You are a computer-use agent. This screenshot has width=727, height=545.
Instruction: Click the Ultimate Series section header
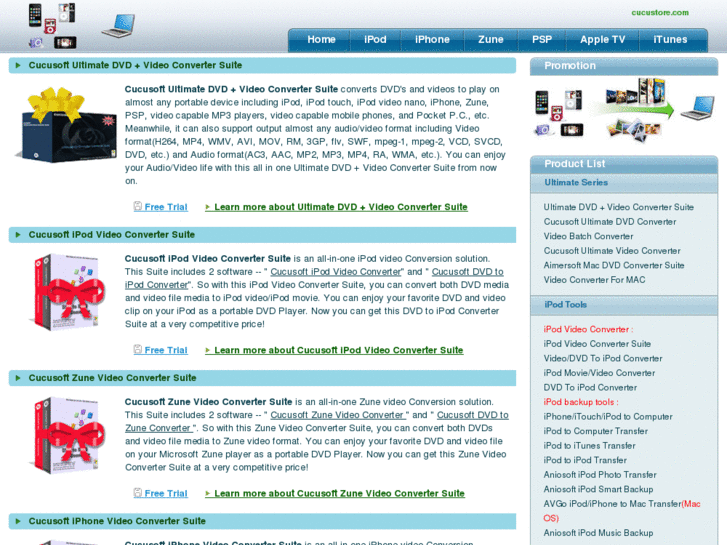[624, 183]
